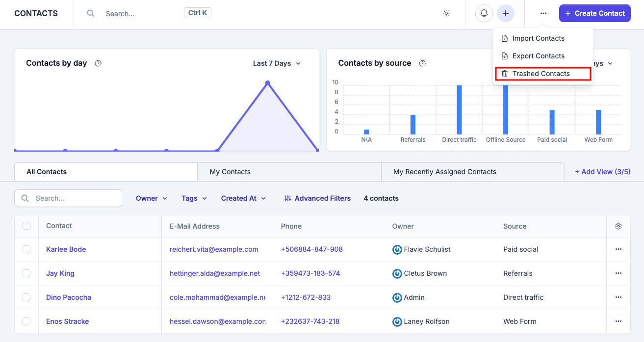Select Jay King row checkbox

26,273
